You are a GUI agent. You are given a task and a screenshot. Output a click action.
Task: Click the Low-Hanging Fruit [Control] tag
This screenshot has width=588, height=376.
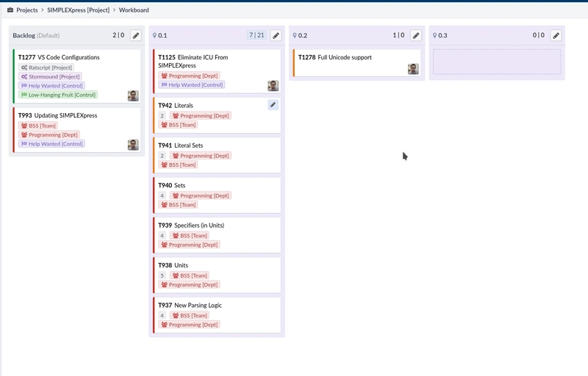pyautogui.click(x=58, y=95)
